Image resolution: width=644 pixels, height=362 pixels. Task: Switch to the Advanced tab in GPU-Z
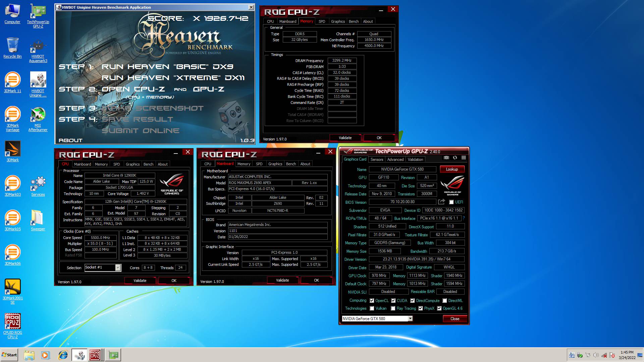pyautogui.click(x=395, y=160)
